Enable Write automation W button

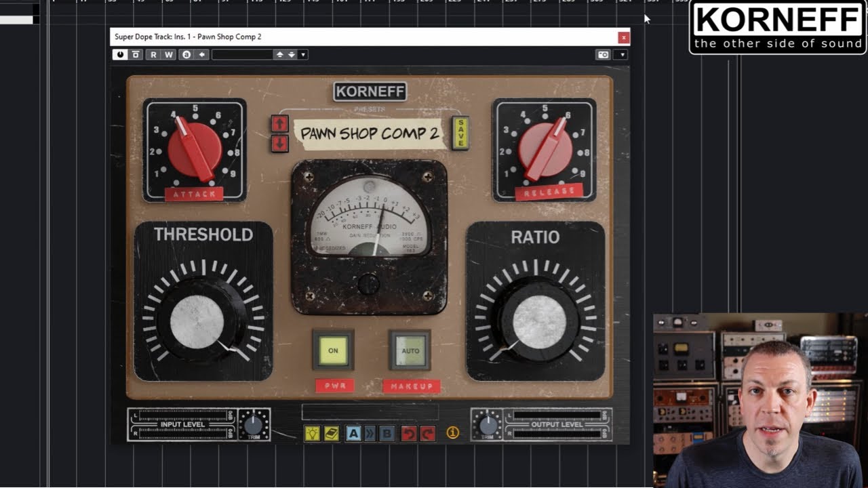(168, 55)
